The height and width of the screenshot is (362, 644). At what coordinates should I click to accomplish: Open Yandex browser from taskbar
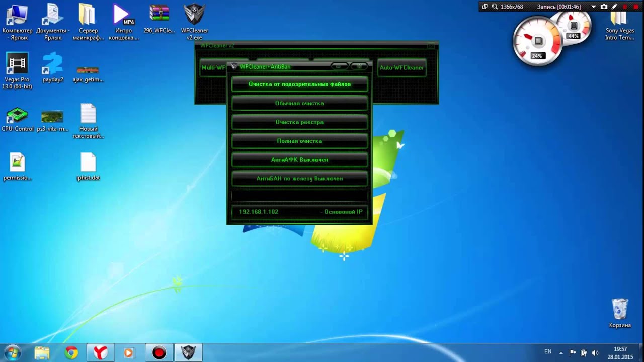(x=101, y=353)
